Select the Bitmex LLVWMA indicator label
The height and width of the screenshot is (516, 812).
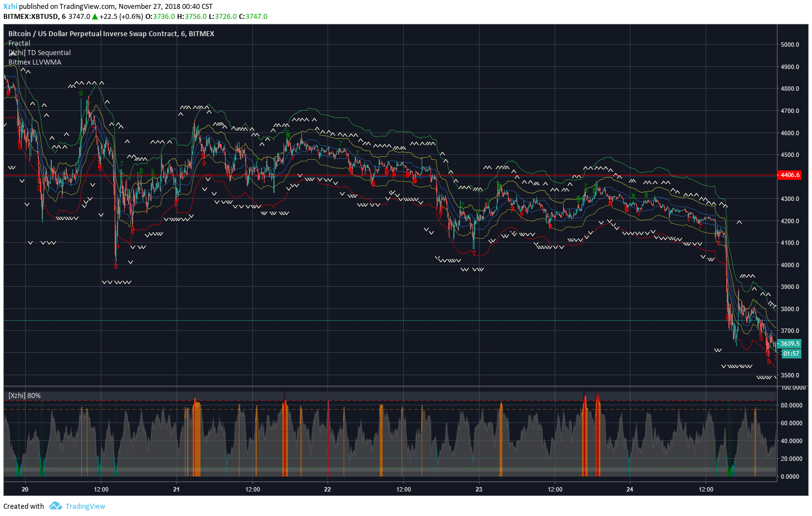click(35, 62)
